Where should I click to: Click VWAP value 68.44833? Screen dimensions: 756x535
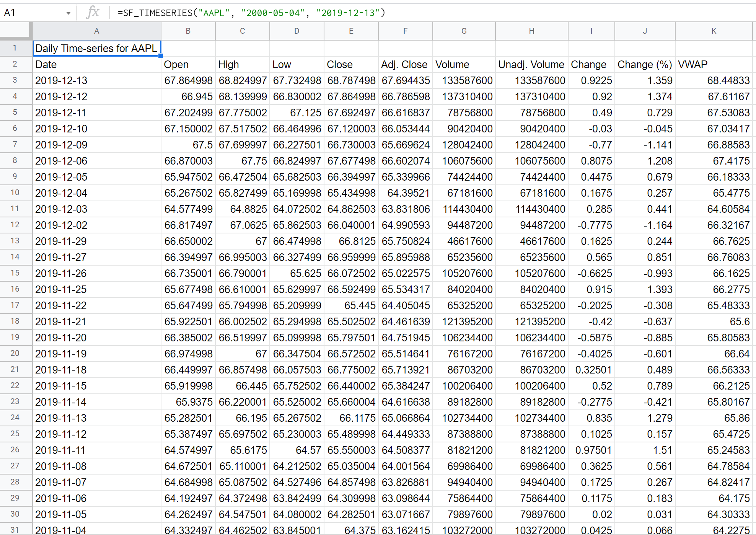pyautogui.click(x=714, y=81)
